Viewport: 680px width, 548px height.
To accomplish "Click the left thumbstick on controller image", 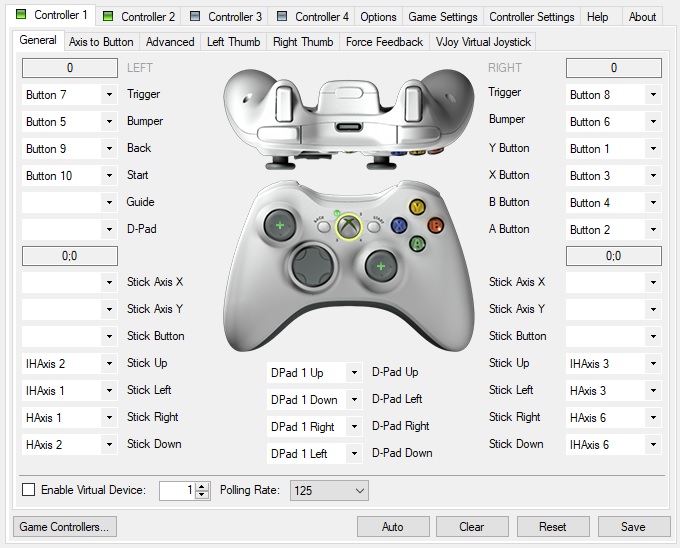I will 280,225.
